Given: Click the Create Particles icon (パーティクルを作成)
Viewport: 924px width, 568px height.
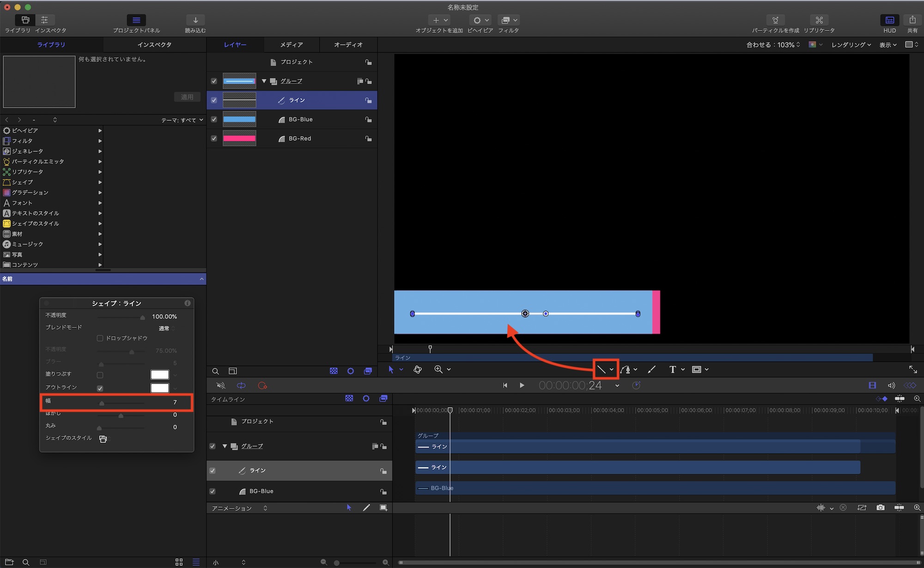Looking at the screenshot, I should pyautogui.click(x=775, y=20).
